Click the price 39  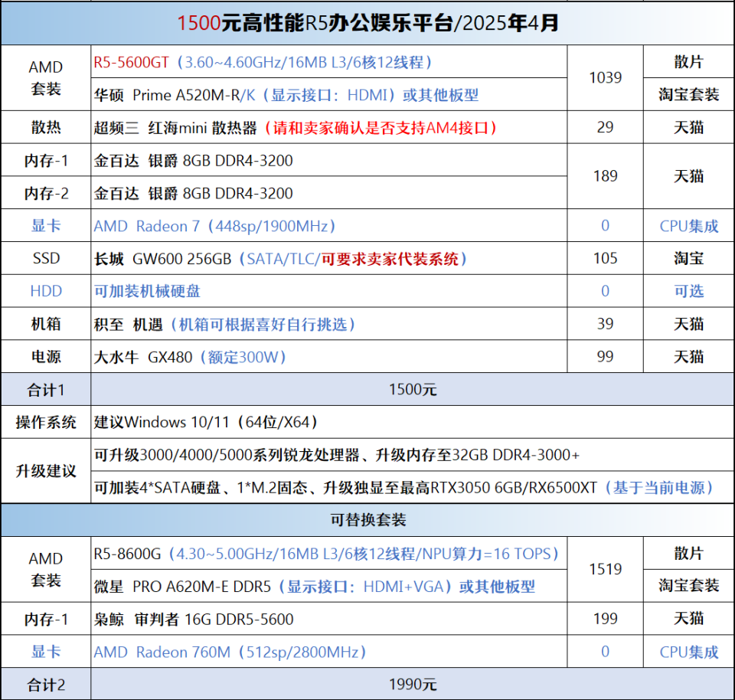[x=605, y=324]
